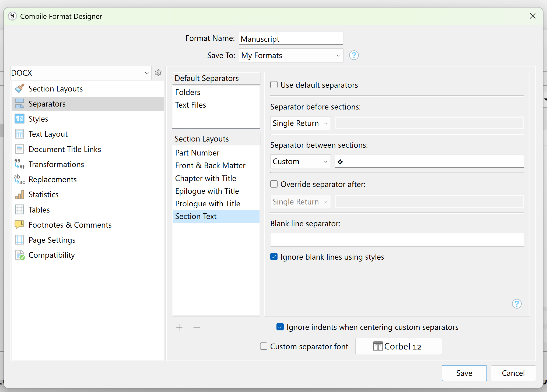Click the Footnotes & Comments note icon
Image resolution: width=547 pixels, height=392 pixels.
(x=20, y=224)
